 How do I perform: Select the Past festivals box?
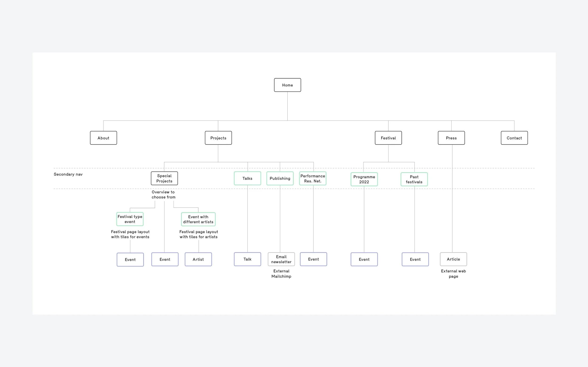414,179
